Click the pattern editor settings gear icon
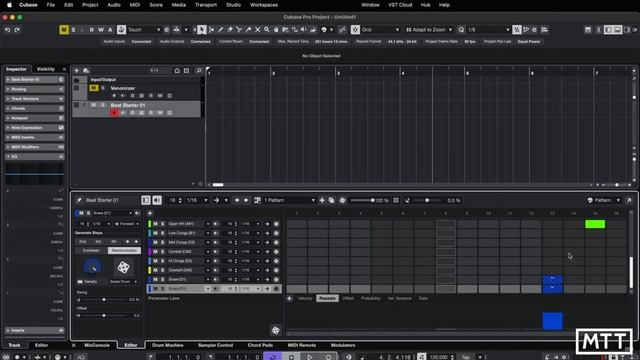 [x=342, y=200]
